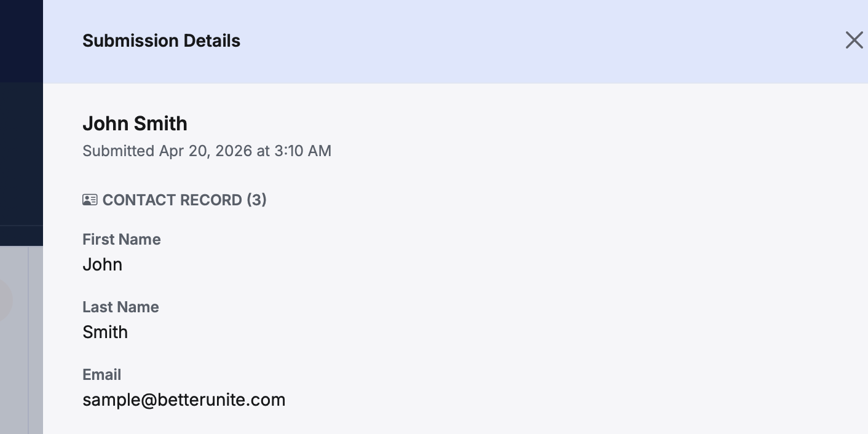
Task: Click the word Submitted in the timestamp line
Action: (x=118, y=151)
